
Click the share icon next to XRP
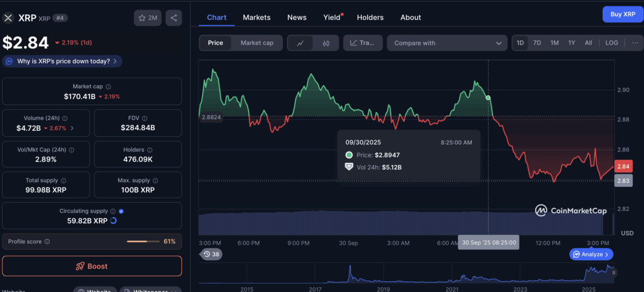coord(173,18)
